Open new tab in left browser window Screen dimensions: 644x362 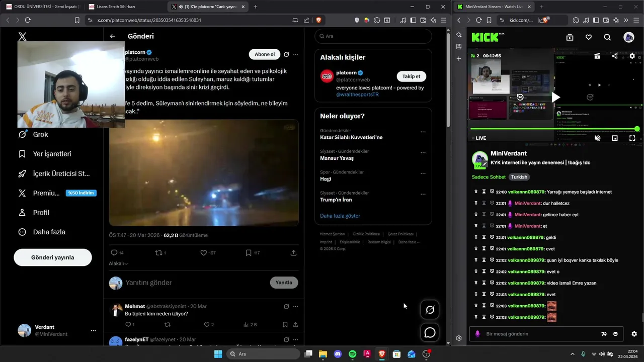coord(255,7)
